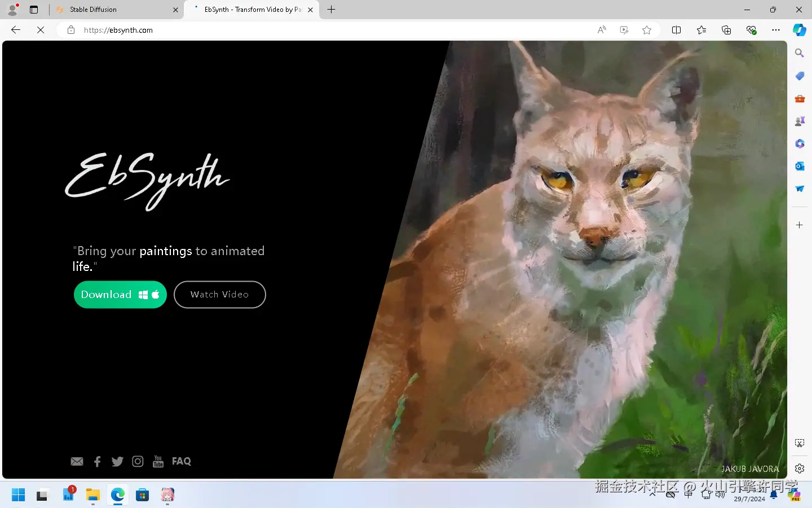
Task: Open the taskbar app with notification badge
Action: 68,494
